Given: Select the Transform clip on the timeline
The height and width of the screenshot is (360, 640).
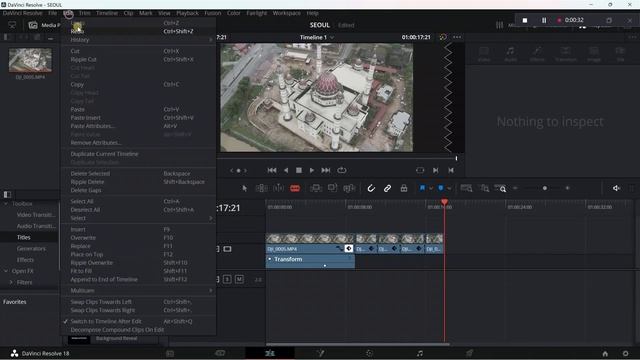Looking at the screenshot, I should [310, 262].
